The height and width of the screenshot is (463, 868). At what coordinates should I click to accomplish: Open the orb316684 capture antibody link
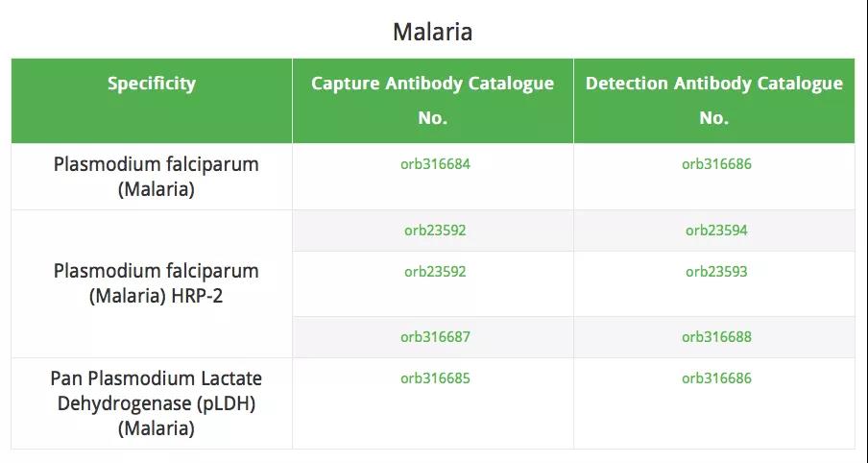[x=435, y=164]
